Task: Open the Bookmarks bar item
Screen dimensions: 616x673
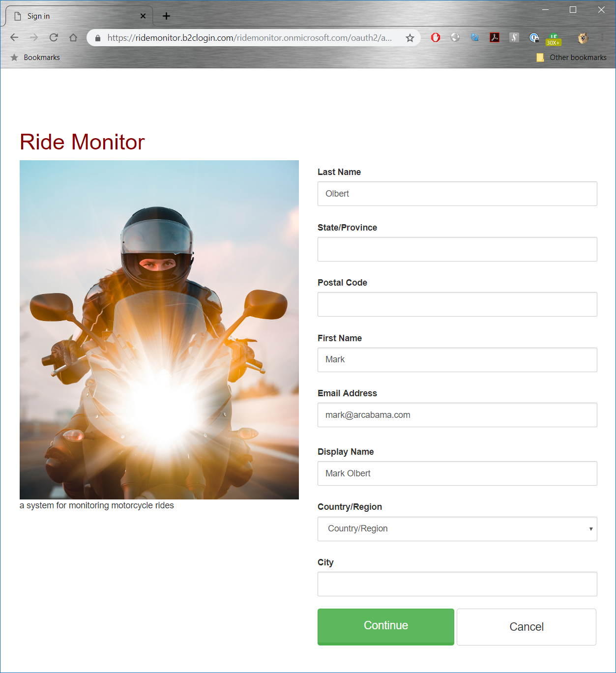Action: [x=35, y=58]
